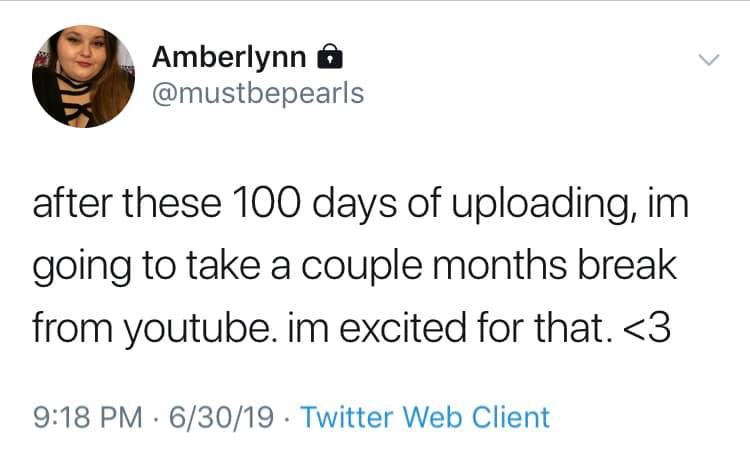Click the 9:18 PM timestamp

coord(88,416)
